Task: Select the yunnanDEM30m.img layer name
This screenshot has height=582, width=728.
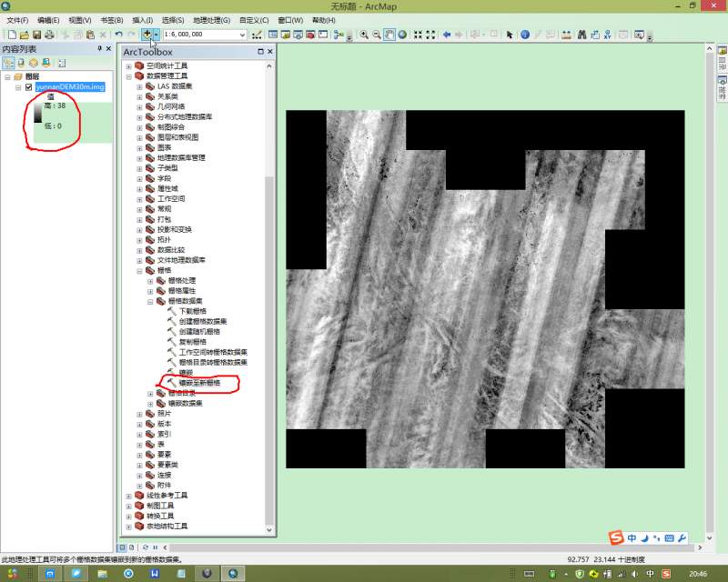Action: click(70, 86)
